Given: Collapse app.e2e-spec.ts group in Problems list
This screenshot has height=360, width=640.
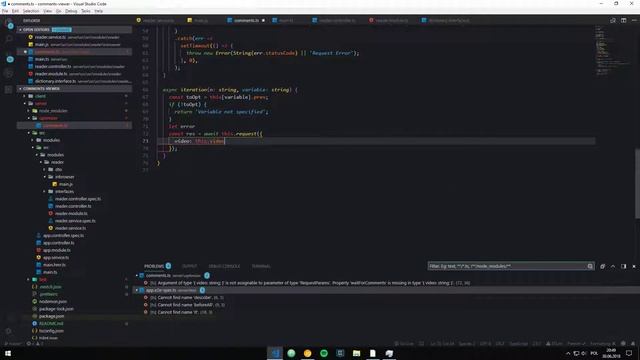Looking at the screenshot, I should pos(137,290).
